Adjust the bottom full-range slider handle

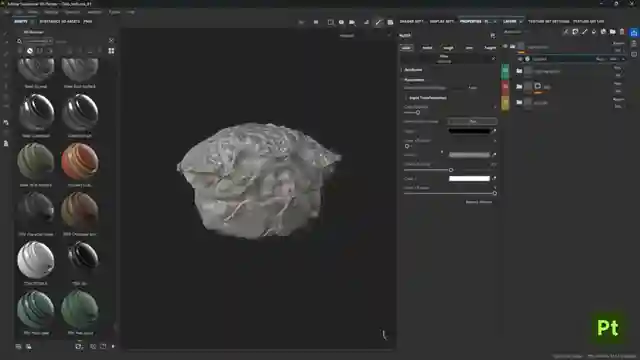pos(494,193)
